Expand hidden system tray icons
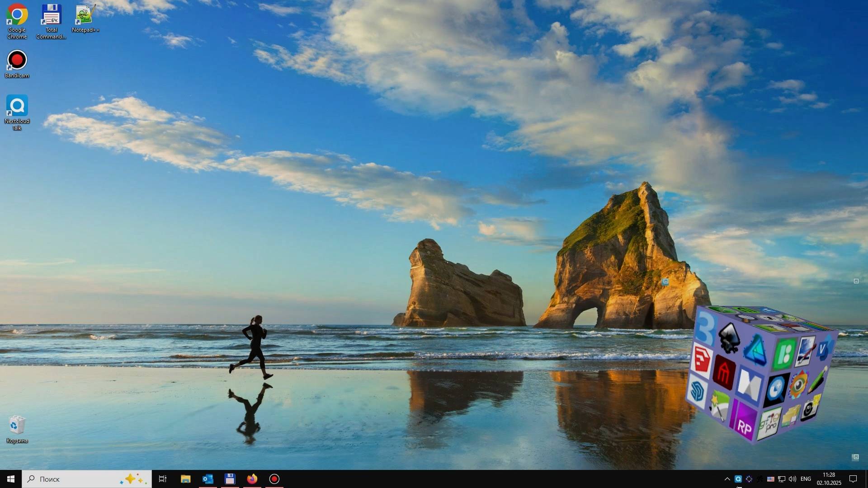 point(727,479)
